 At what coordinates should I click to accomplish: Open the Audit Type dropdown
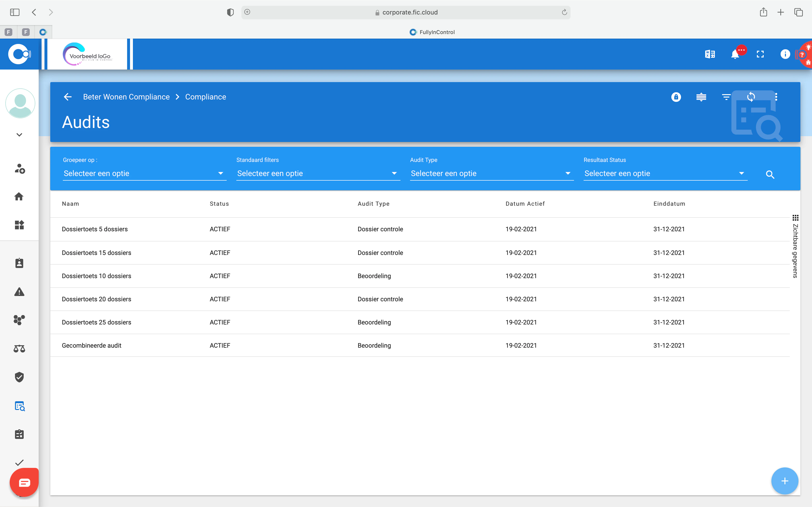(492, 173)
